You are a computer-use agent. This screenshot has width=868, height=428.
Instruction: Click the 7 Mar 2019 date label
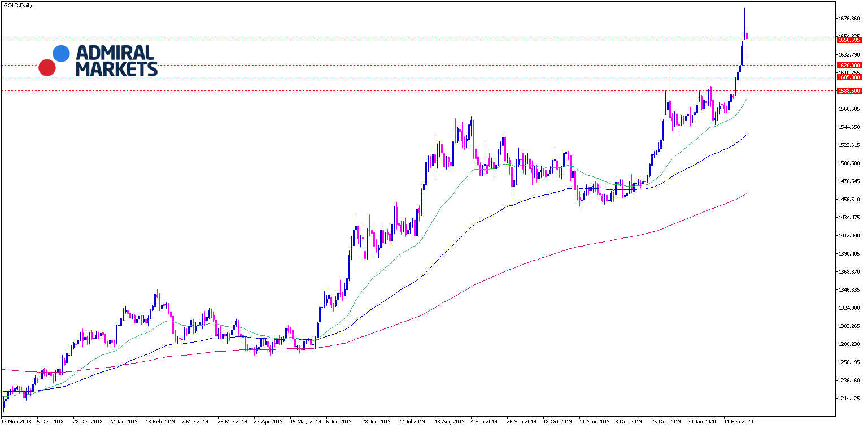click(x=195, y=422)
